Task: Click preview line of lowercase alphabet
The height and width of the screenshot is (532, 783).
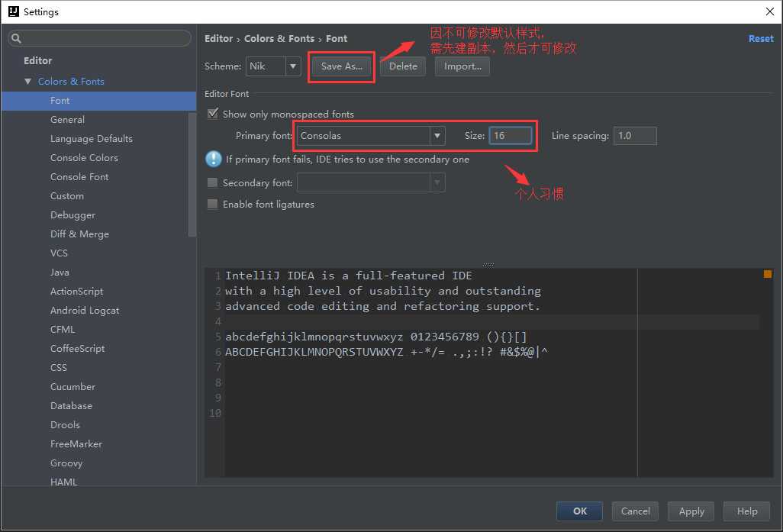Action: pos(375,337)
